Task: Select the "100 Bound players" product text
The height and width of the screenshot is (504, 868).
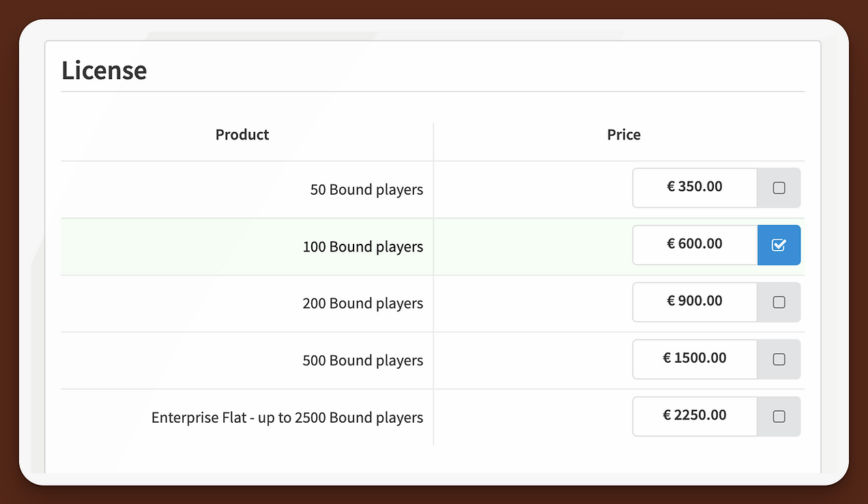Action: coord(362,247)
